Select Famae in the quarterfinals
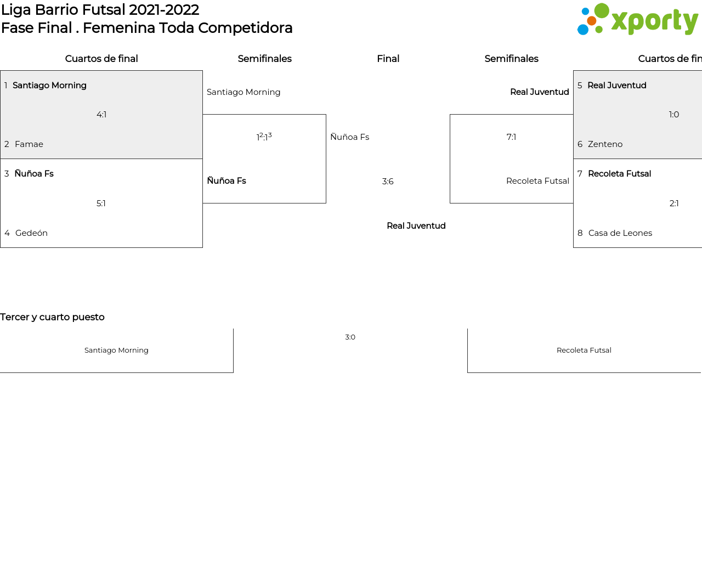Image resolution: width=702 pixels, height=588 pixels. coord(29,144)
